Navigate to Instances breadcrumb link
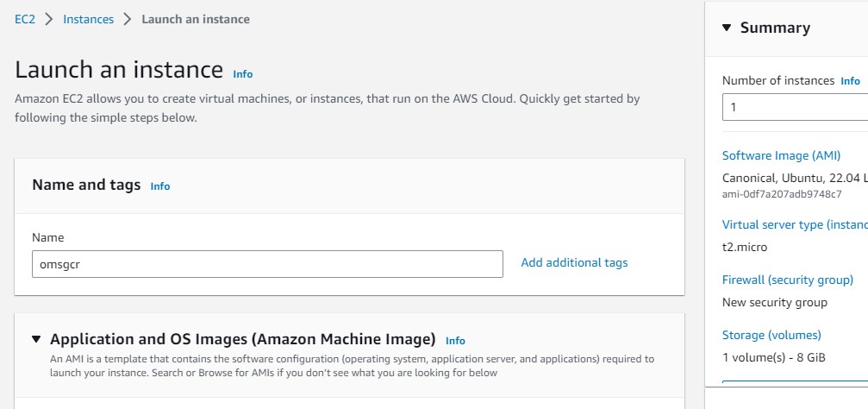Image resolution: width=868 pixels, height=409 pixels. pyautogui.click(x=88, y=19)
